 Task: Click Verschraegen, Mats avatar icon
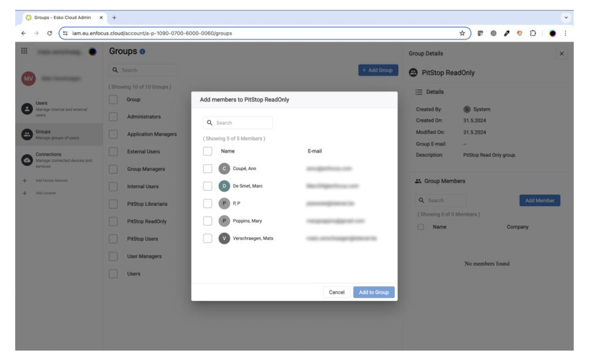(x=224, y=238)
